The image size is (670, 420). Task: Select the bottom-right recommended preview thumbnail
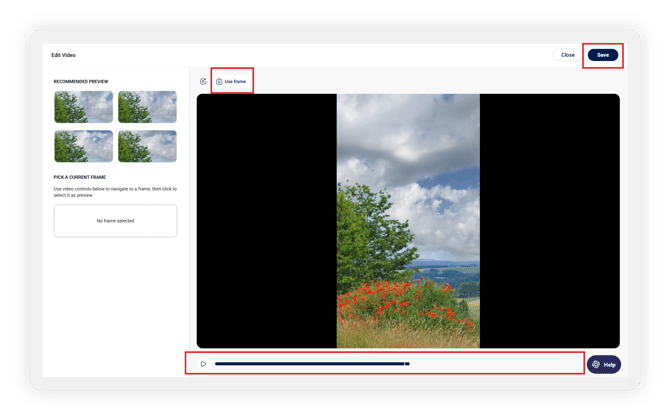point(147,146)
